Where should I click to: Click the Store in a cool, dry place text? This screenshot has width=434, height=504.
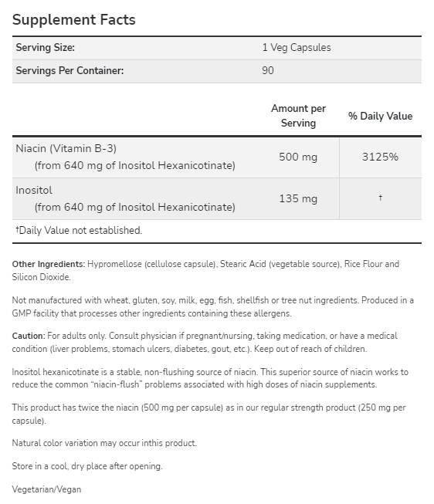[87, 466]
